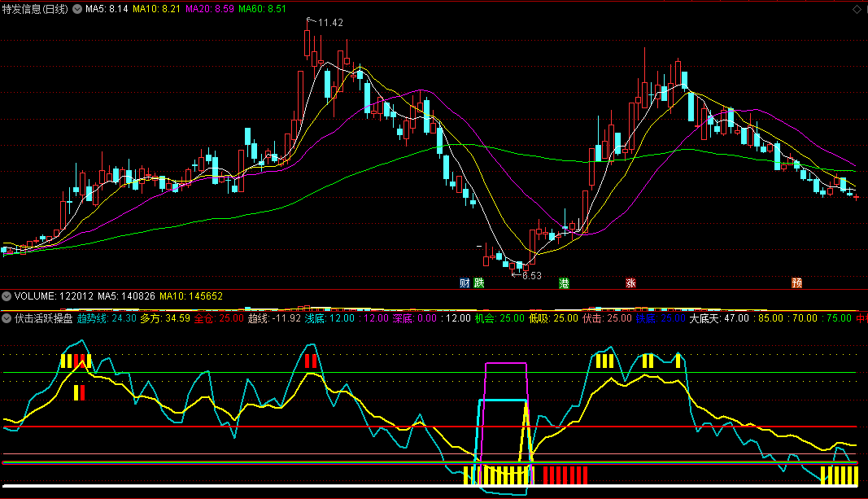Viewport: 868px width, 499px height.
Task: Click the diamond icon at the chart's top-right corner
Action: (857, 9)
